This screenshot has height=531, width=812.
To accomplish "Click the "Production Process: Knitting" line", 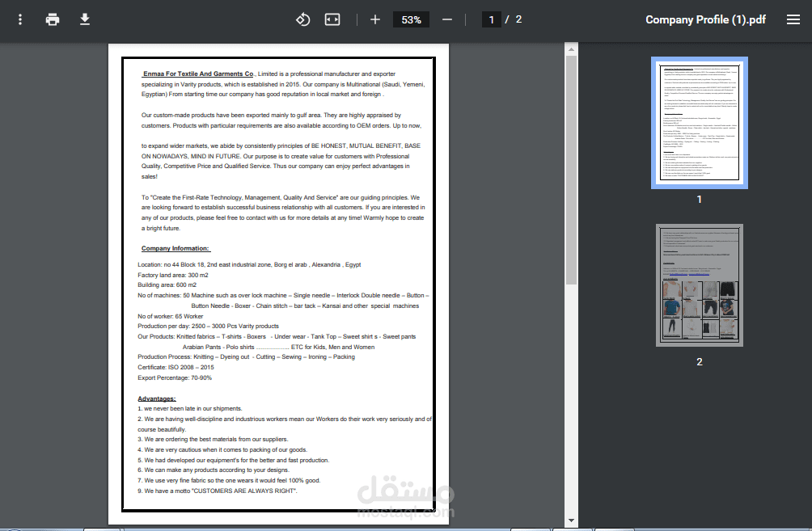I will click(x=246, y=357).
